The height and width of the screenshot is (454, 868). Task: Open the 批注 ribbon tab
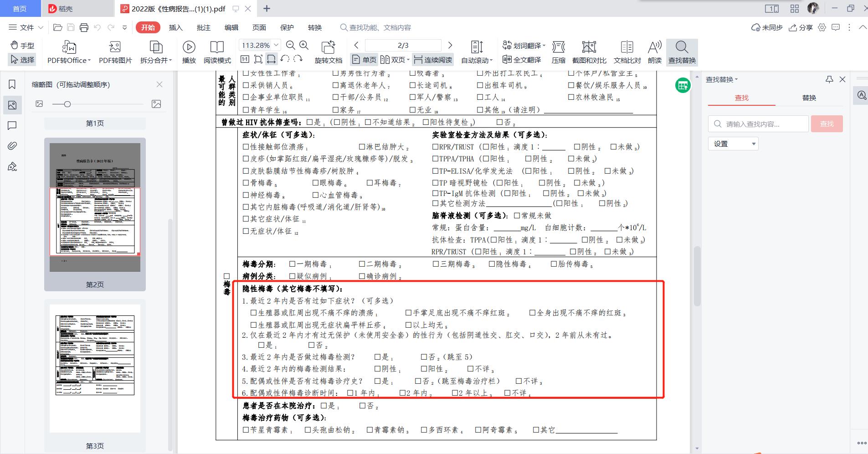click(203, 27)
